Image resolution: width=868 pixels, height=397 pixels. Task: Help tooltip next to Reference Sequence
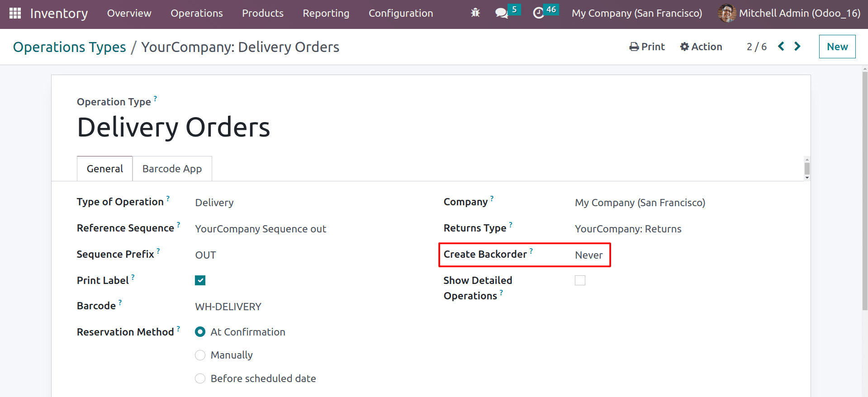(178, 224)
